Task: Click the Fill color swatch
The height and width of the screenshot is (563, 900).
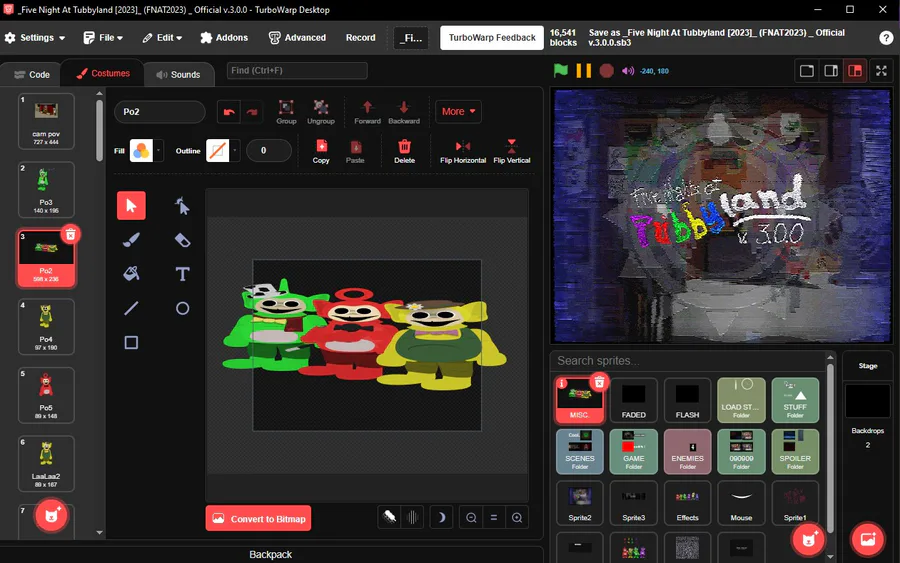Action: (x=141, y=151)
